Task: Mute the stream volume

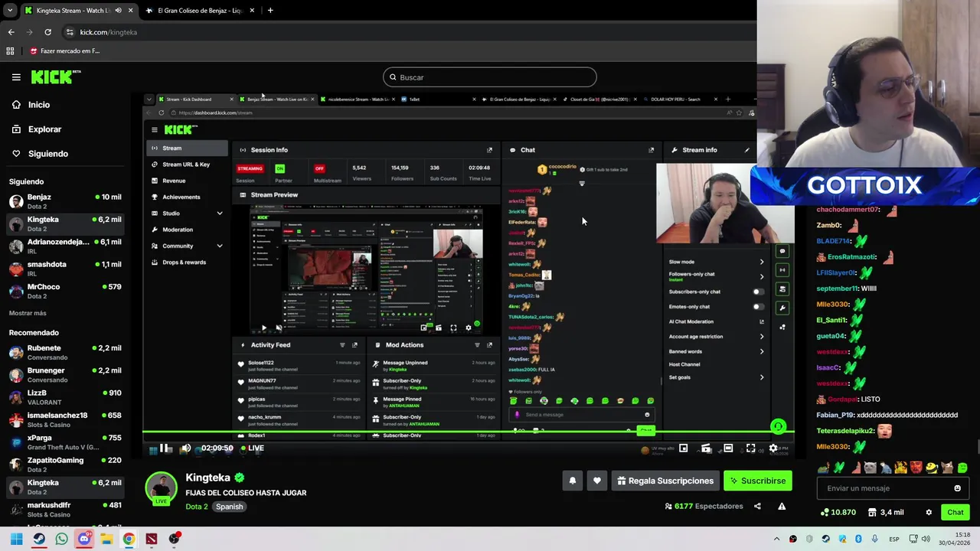Action: [x=186, y=448]
